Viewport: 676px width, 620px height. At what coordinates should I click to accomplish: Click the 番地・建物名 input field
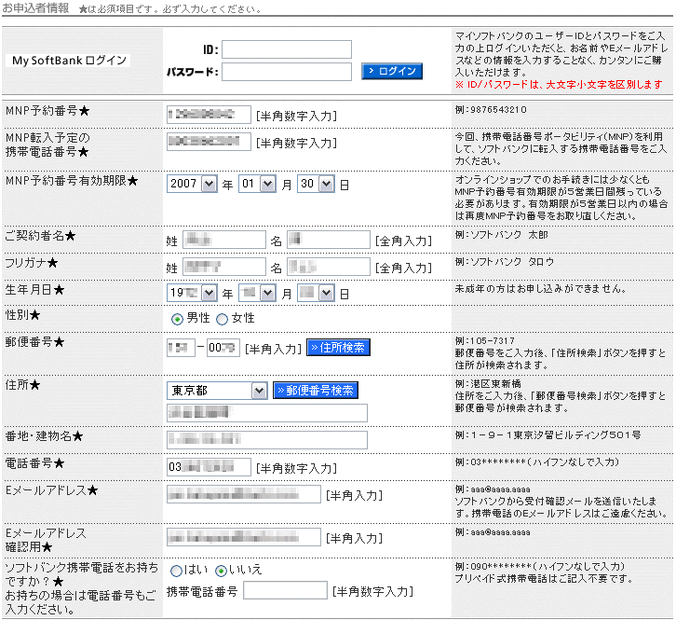click(267, 440)
